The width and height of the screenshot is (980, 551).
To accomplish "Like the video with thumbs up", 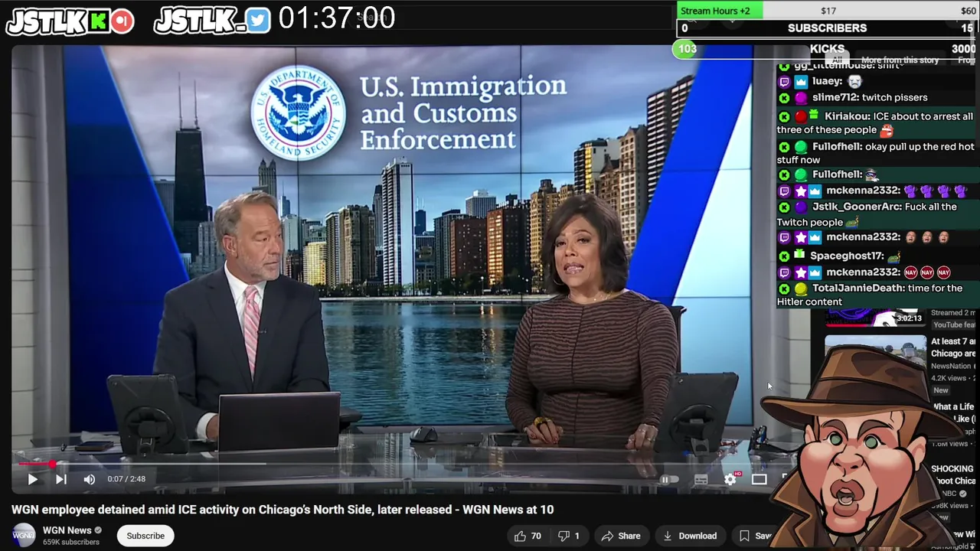I will coord(528,536).
